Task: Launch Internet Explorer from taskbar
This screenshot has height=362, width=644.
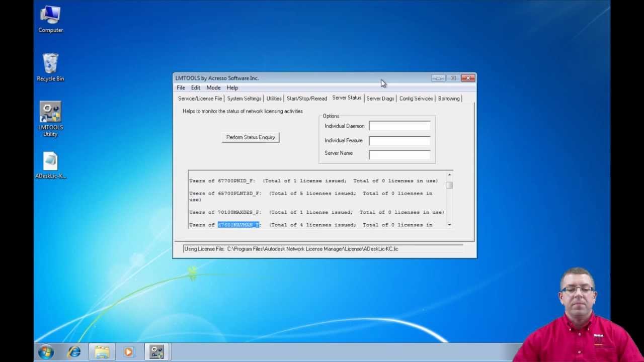Action: pos(74,352)
